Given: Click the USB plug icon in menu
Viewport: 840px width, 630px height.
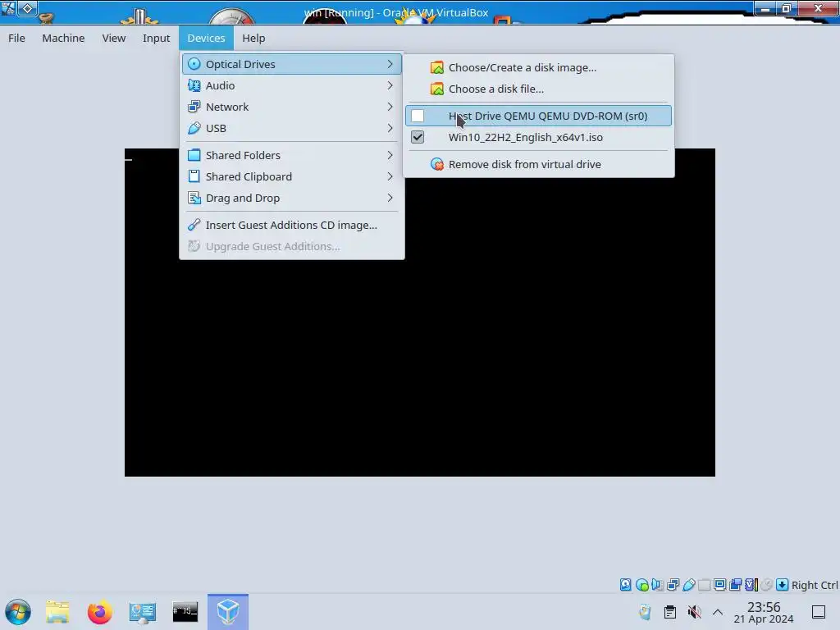Looking at the screenshot, I should click(194, 128).
